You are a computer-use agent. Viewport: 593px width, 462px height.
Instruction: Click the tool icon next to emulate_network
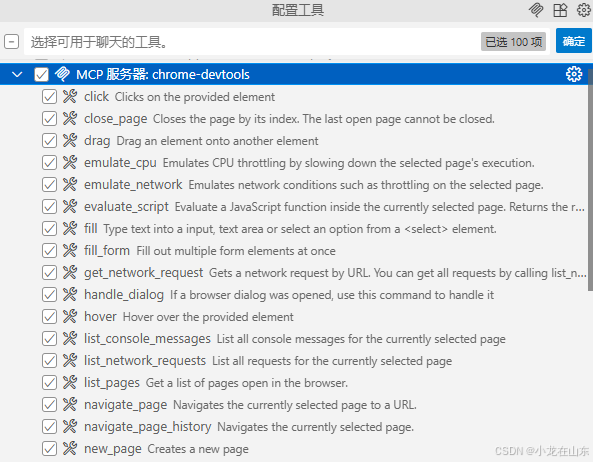pyautogui.click(x=70, y=184)
